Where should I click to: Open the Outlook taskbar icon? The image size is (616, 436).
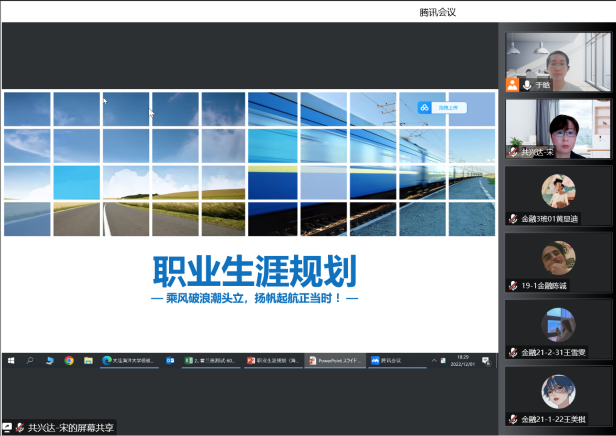click(x=170, y=360)
